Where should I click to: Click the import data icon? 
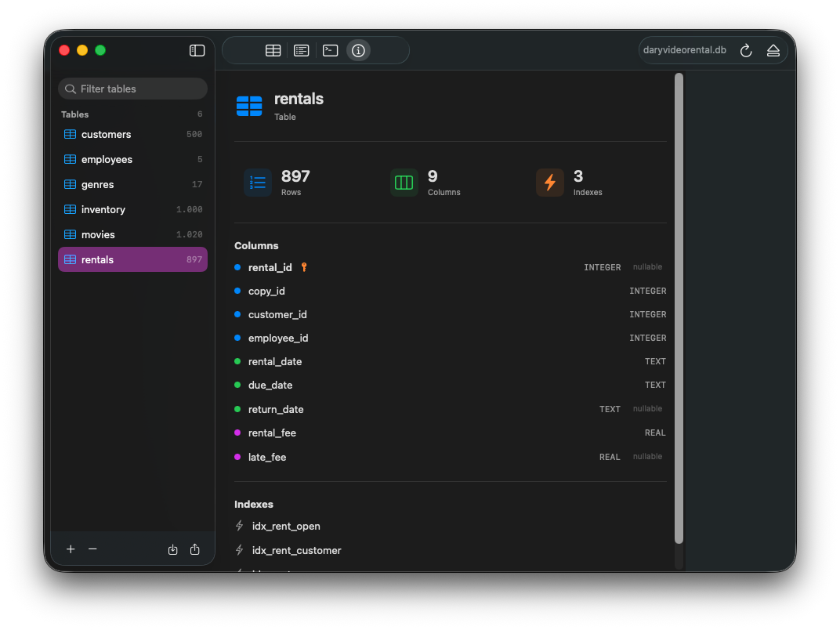(172, 549)
